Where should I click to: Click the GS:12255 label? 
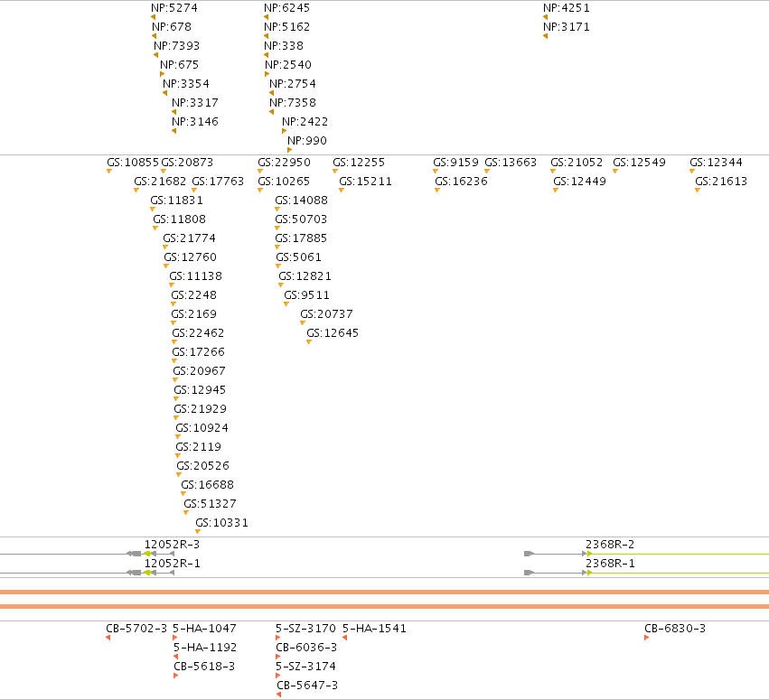[x=359, y=163]
